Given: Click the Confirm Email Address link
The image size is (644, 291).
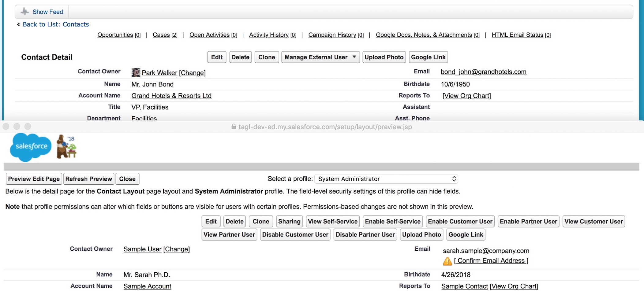Looking at the screenshot, I should [491, 261].
